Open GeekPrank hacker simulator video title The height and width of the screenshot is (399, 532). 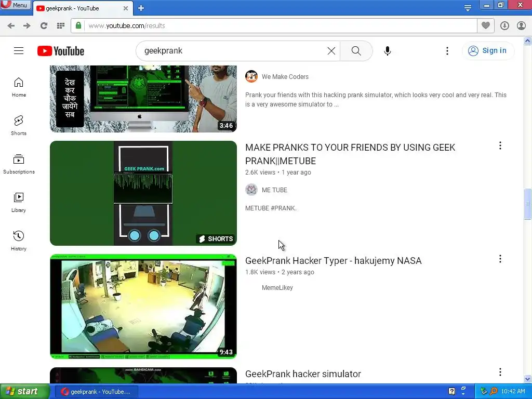(x=303, y=374)
